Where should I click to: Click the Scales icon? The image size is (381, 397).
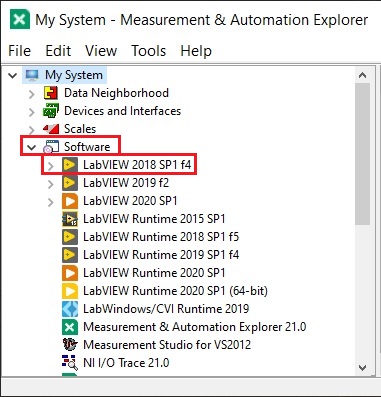(51, 129)
